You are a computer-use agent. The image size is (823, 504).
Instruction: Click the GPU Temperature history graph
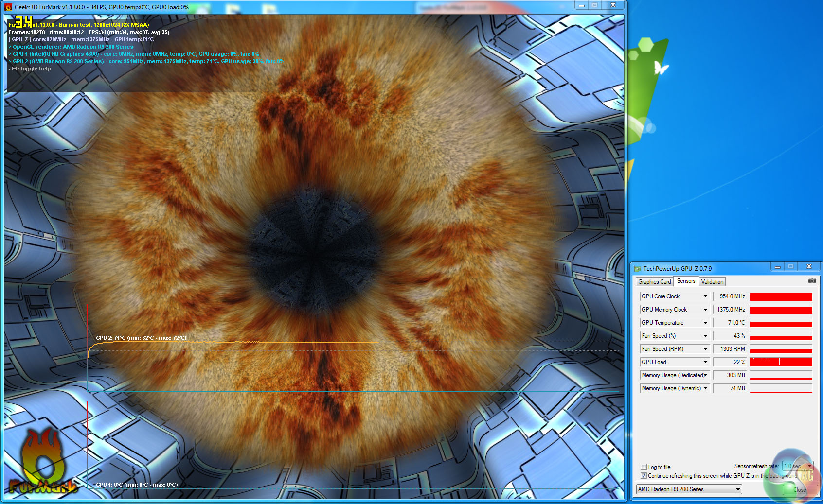tap(781, 323)
